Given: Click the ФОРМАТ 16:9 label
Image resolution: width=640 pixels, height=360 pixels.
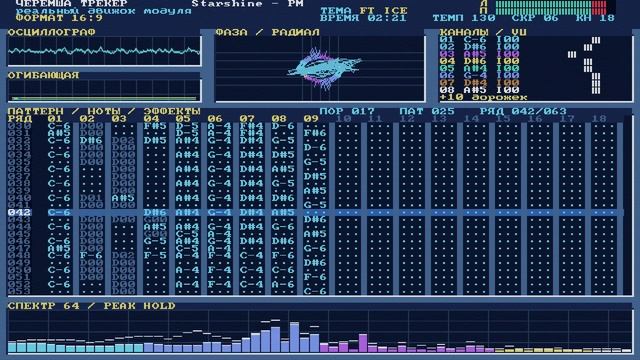Looking at the screenshot, I should 59,18.
